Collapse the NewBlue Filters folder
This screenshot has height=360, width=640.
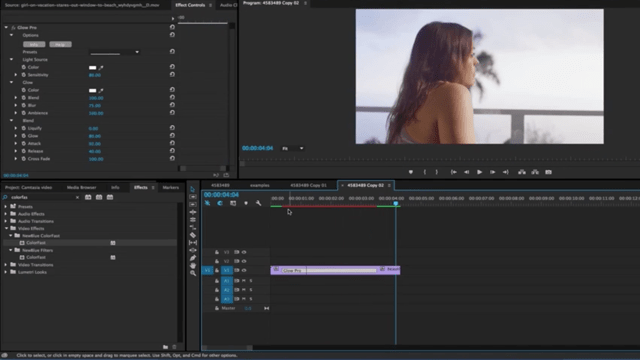click(x=11, y=250)
